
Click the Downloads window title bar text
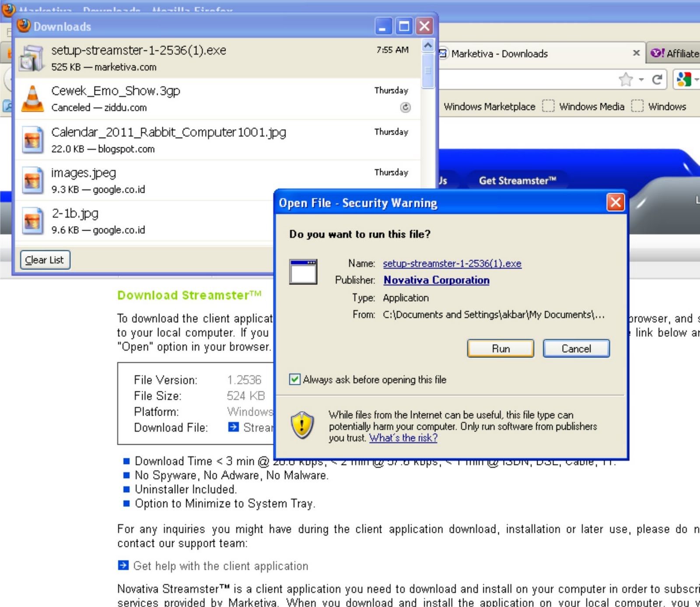[62, 27]
